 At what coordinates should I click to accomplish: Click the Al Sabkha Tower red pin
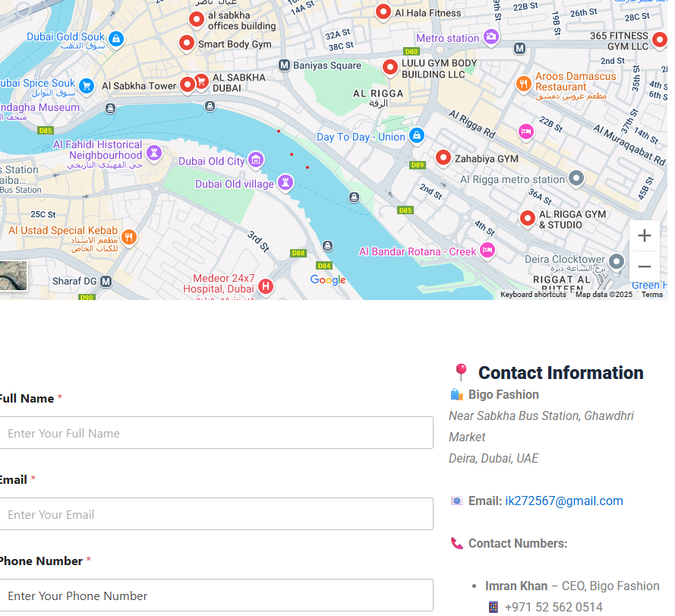[x=188, y=84]
